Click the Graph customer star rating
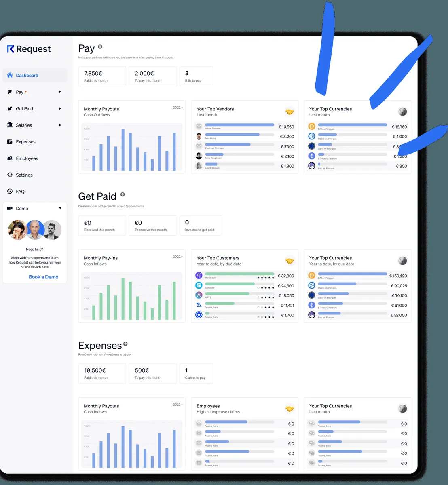 [266, 278]
